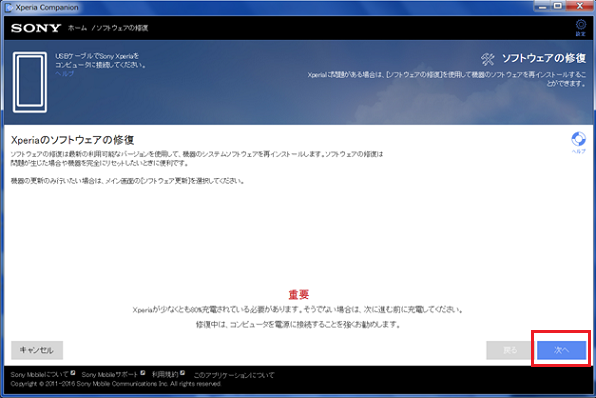
Task: Open the external link icon beside Sony Mobileについて
Action: point(73,373)
